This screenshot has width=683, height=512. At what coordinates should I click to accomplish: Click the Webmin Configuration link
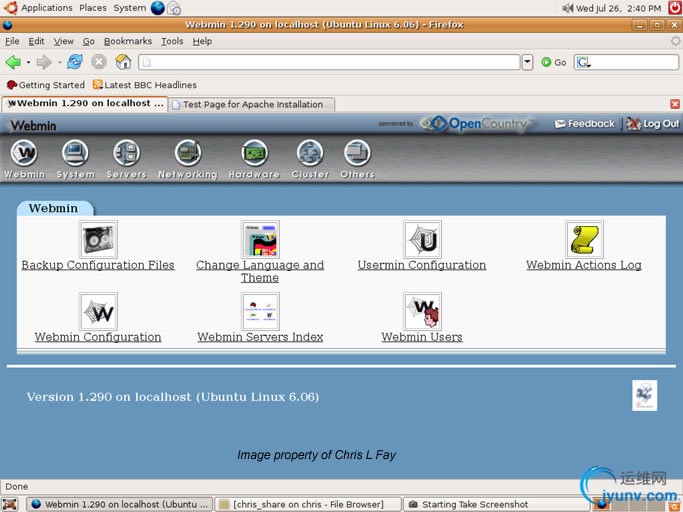98,337
